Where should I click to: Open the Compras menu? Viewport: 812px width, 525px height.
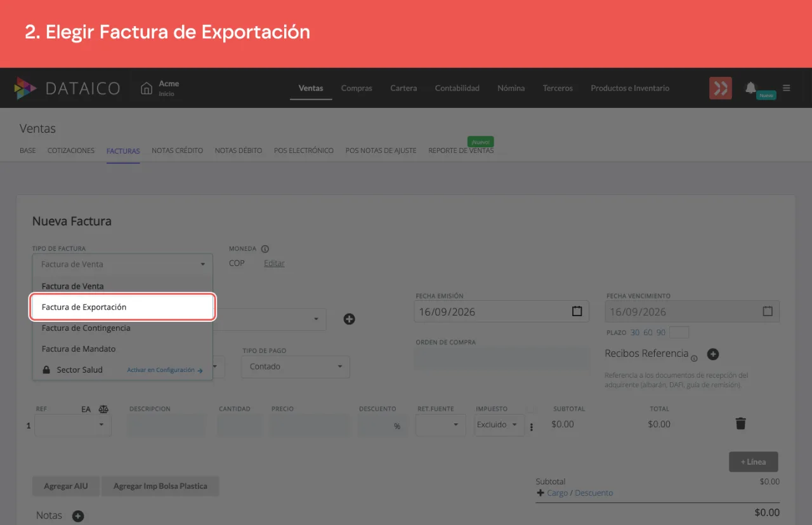click(x=357, y=88)
